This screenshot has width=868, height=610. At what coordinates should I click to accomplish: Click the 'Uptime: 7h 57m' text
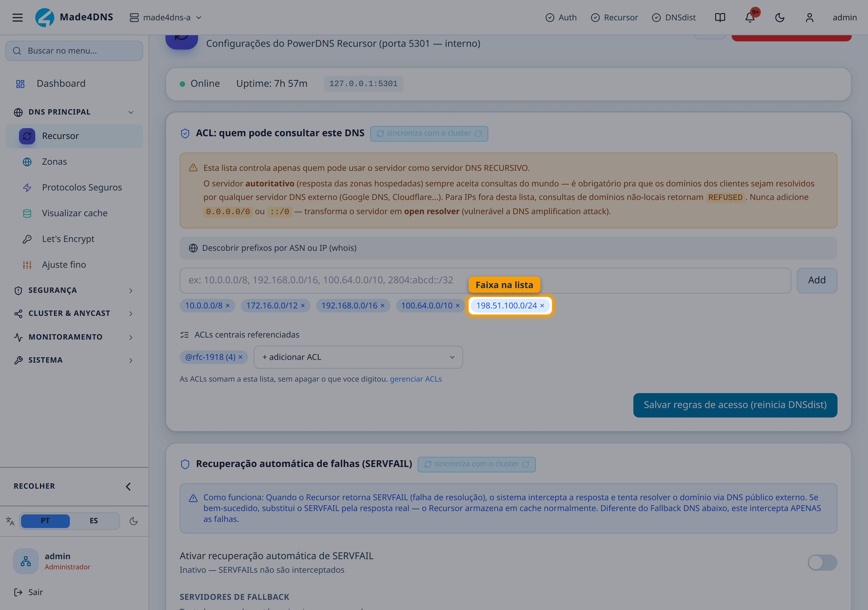click(272, 84)
